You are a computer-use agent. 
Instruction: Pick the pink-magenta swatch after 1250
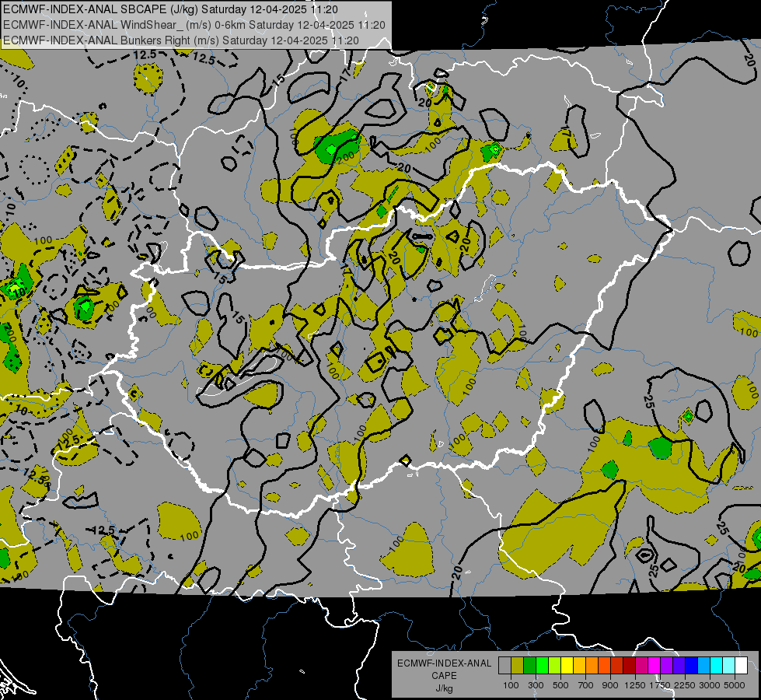click(x=641, y=666)
